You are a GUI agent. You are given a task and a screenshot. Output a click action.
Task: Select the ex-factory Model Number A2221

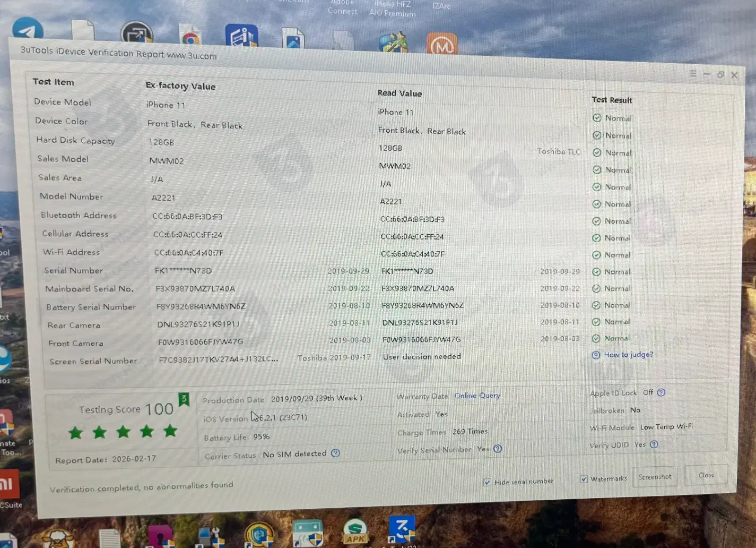pyautogui.click(x=163, y=198)
